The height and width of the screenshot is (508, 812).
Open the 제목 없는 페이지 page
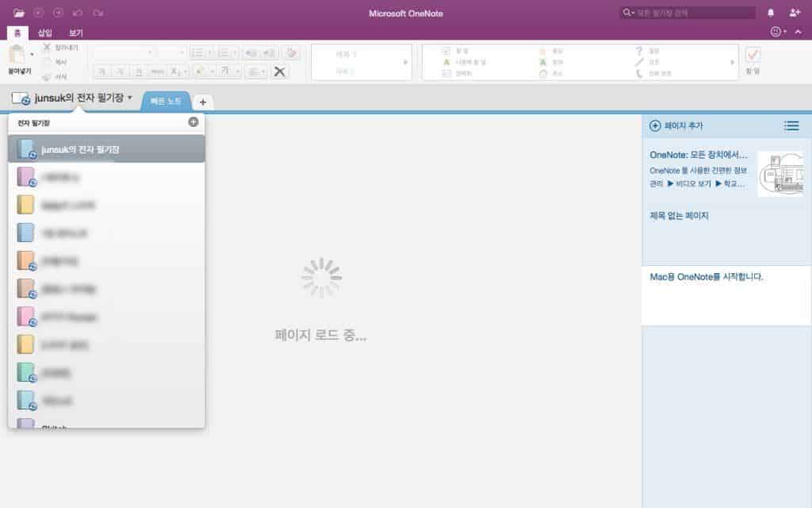click(x=679, y=216)
